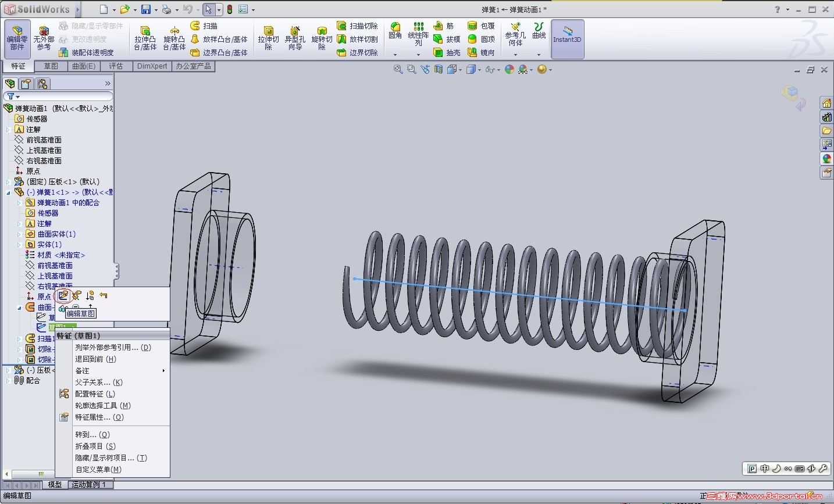Select Extruded Boss/Base (拉伸凸台/基体) tool
Viewport: 834px width, 504px height.
coord(145,39)
